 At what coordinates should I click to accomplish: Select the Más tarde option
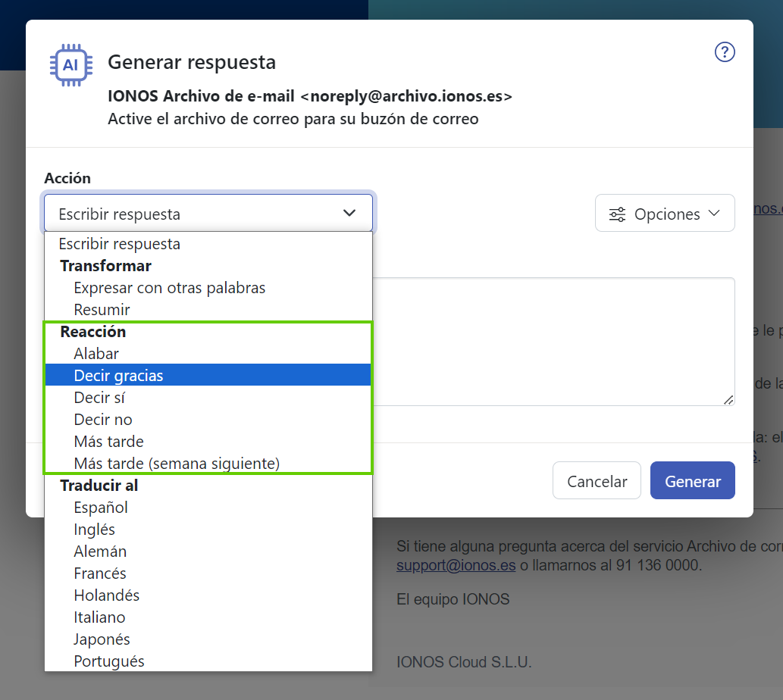pos(208,442)
